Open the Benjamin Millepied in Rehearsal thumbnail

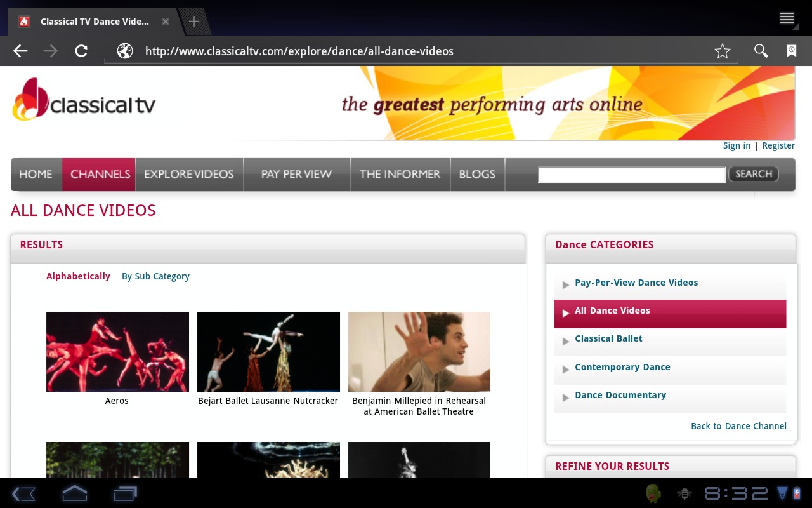coord(419,352)
